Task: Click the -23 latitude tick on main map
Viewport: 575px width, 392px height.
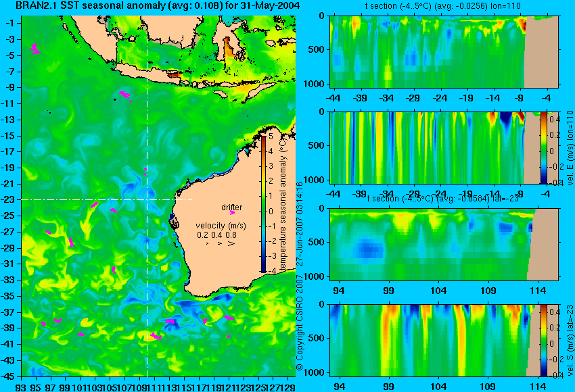Action: pos(8,199)
